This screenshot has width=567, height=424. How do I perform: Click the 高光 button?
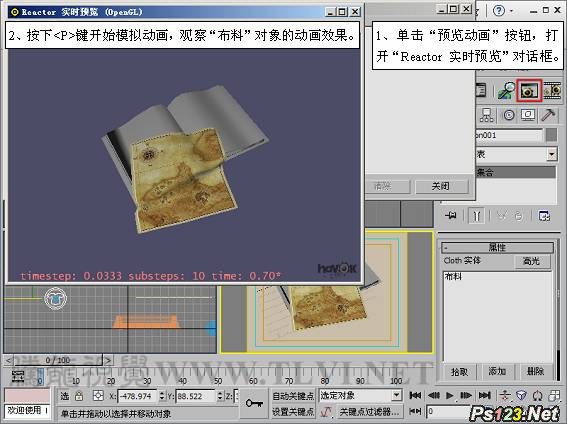tap(532, 261)
